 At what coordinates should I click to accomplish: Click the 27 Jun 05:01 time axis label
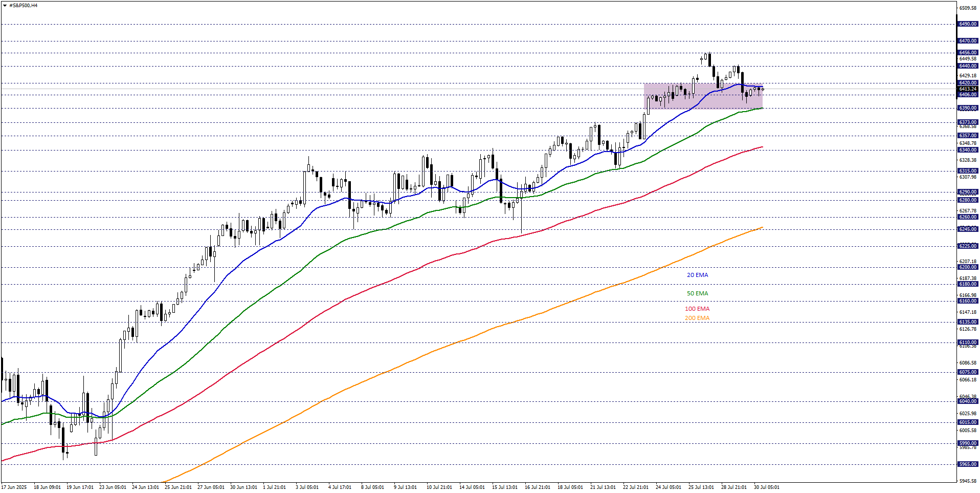tap(211, 487)
